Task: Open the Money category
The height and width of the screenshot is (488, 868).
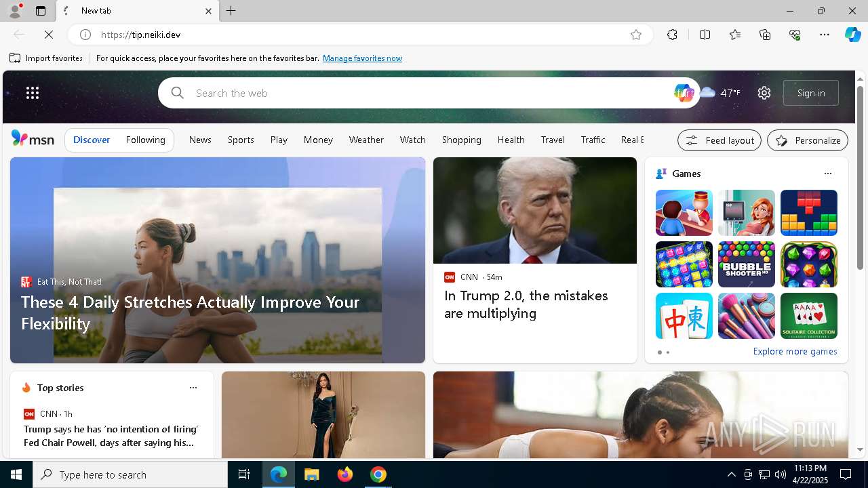Action: [318, 140]
